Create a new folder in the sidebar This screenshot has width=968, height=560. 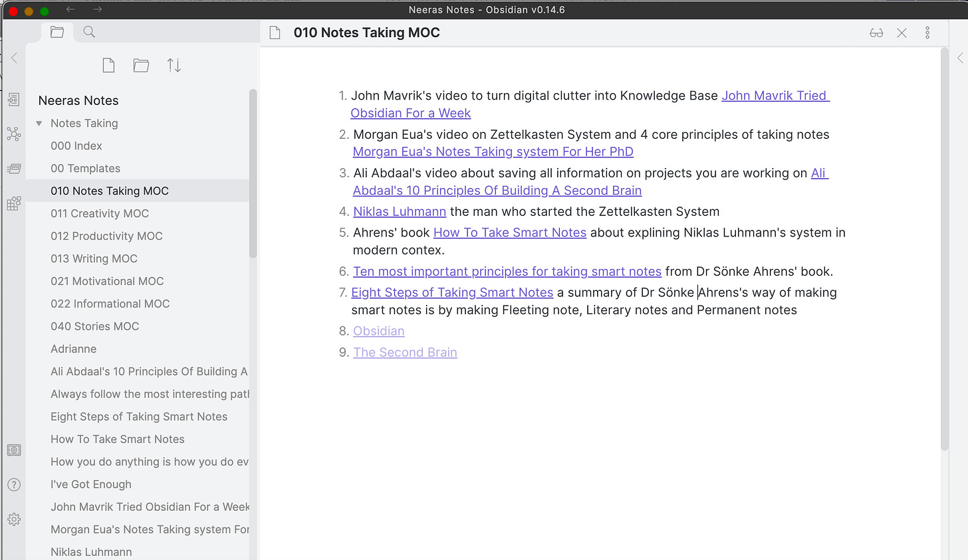141,65
